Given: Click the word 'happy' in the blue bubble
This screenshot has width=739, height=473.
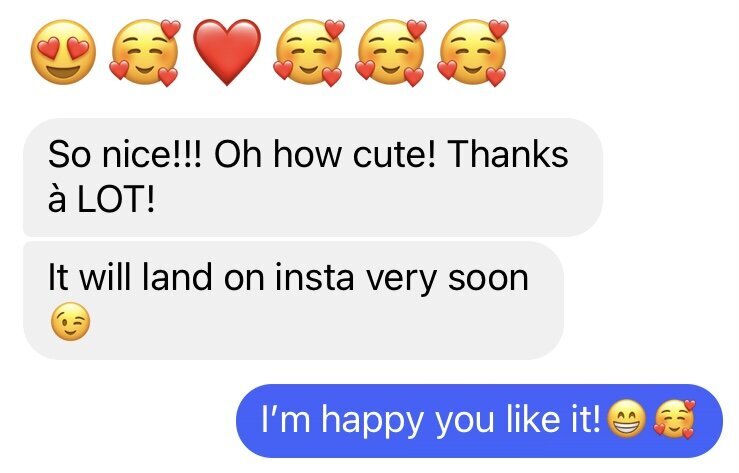Looking at the screenshot, I should pyautogui.click(x=372, y=421).
